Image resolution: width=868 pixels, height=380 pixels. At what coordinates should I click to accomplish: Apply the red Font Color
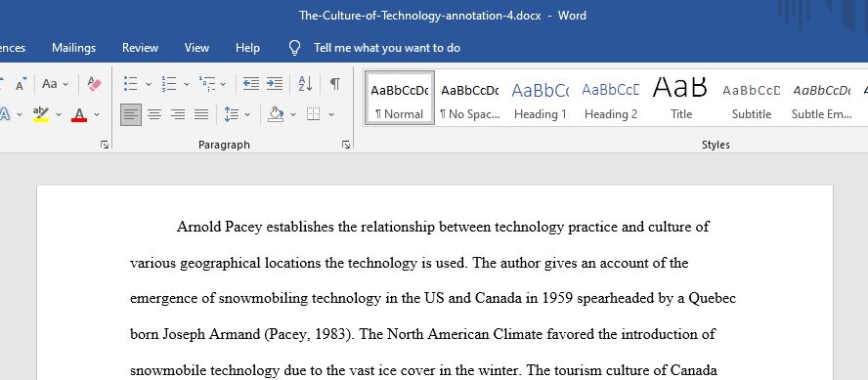79,114
